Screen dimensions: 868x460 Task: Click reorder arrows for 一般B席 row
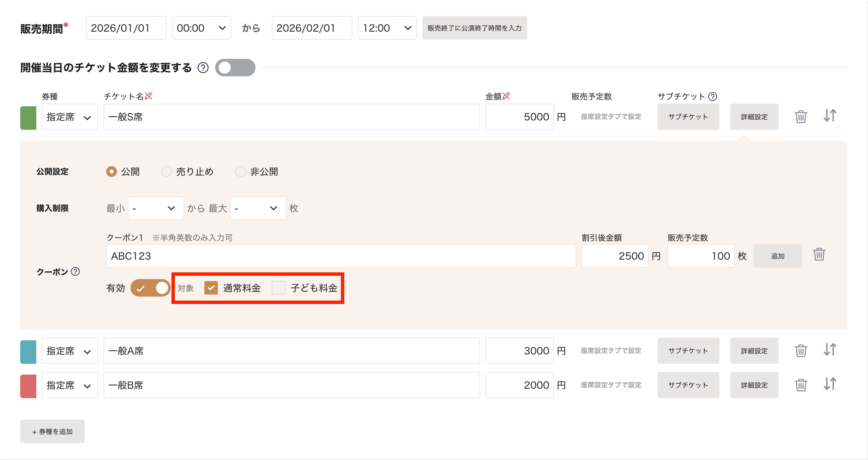tap(830, 384)
